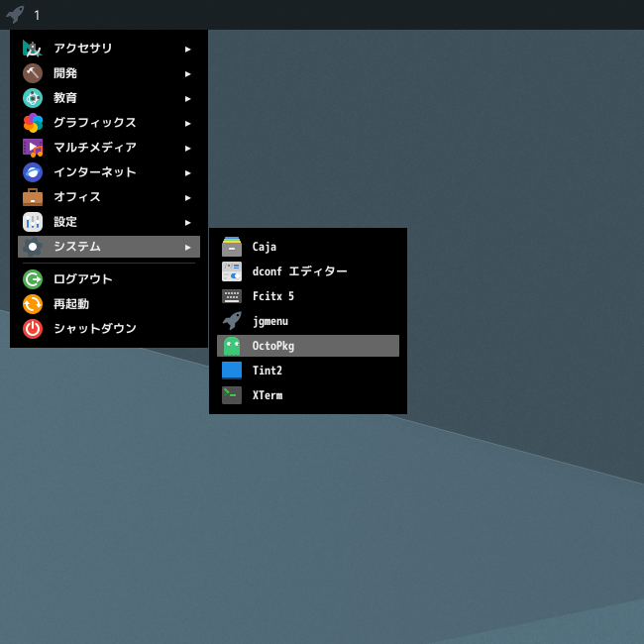
Task: Click the blue Tint2 icon
Action: click(x=232, y=371)
